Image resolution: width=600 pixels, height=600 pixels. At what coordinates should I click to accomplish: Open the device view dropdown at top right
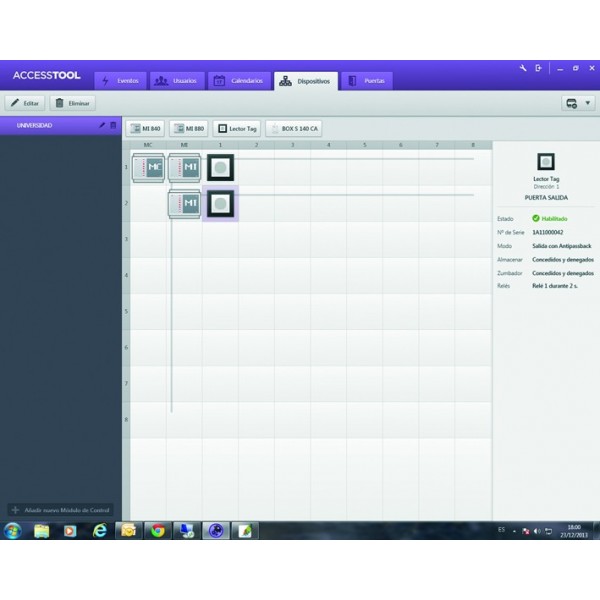pyautogui.click(x=578, y=103)
